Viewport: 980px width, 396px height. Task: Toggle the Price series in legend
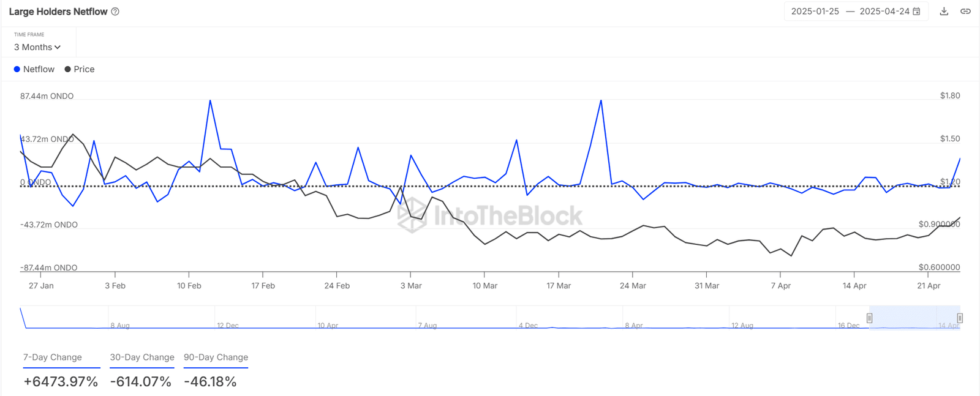[80, 69]
